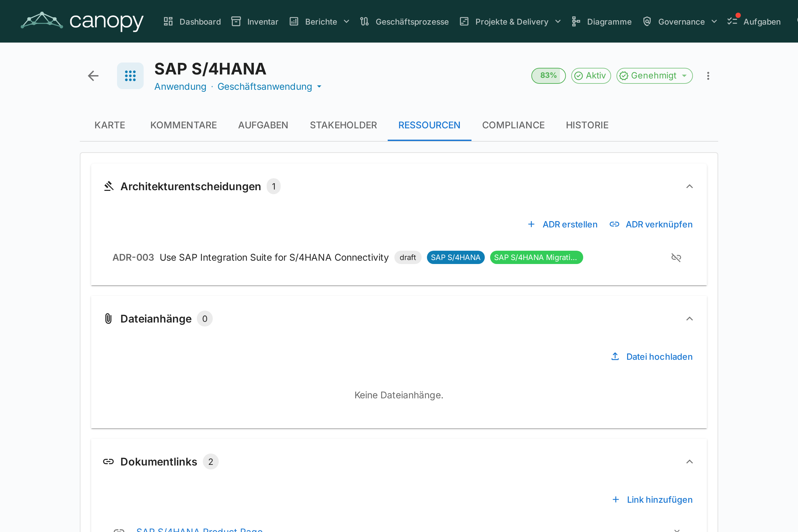This screenshot has height=532, width=798.
Task: Click the Dokumentlinks count badge 2
Action: 211,462
